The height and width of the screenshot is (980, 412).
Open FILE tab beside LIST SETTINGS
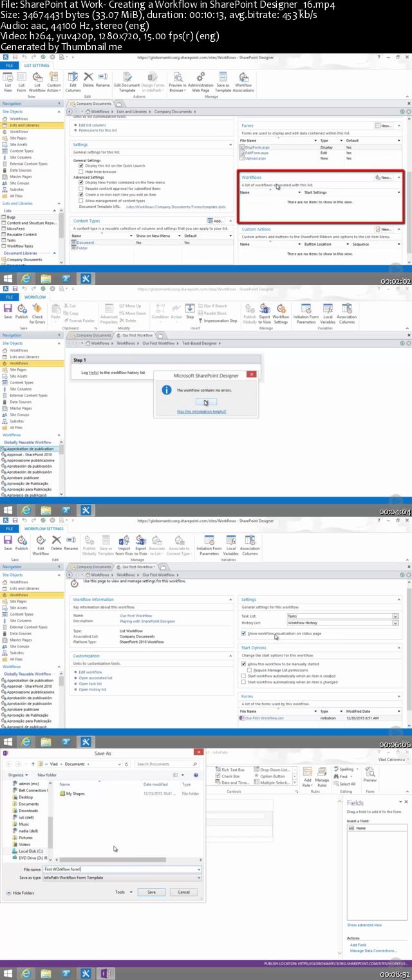(10, 65)
